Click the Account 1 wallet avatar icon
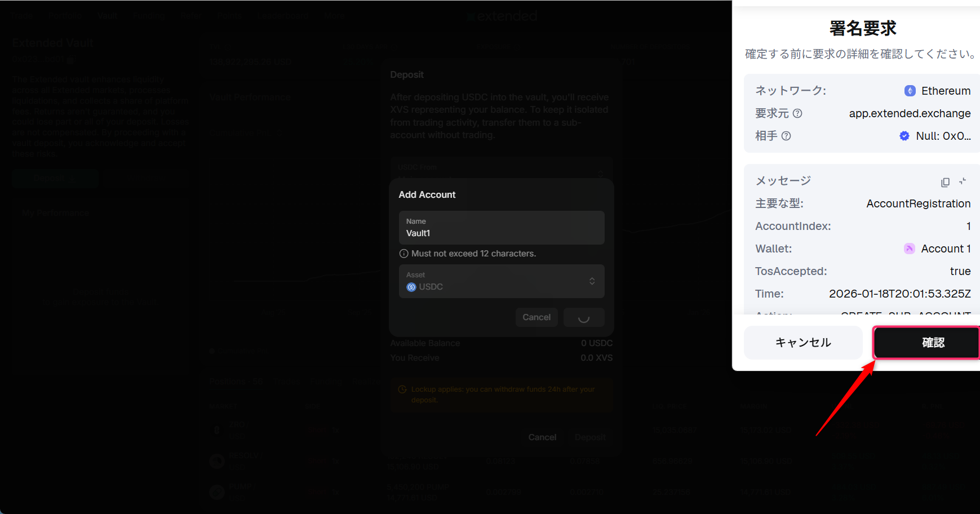Viewport: 980px width, 514px height. (909, 249)
